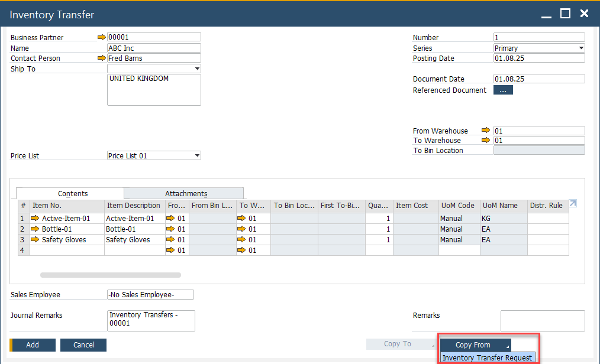Open To Warehouse link arrow in header
Viewport: 600px width, 364px height.
coord(486,141)
